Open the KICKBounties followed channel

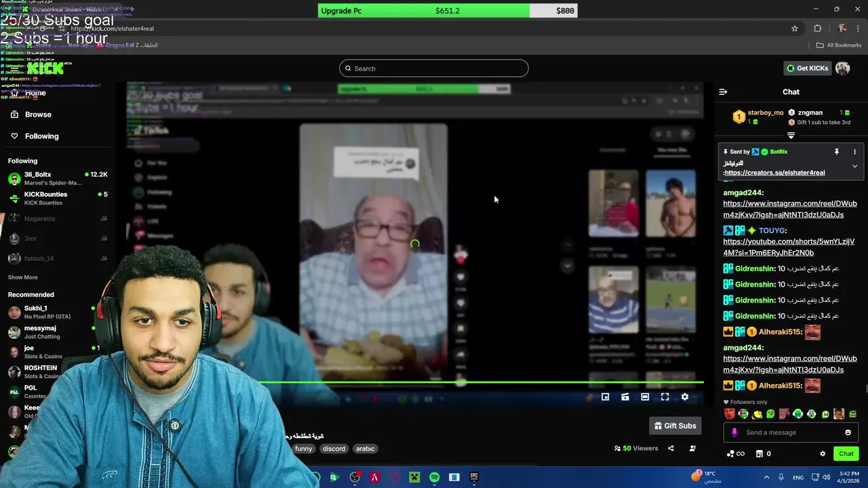[x=58, y=198]
